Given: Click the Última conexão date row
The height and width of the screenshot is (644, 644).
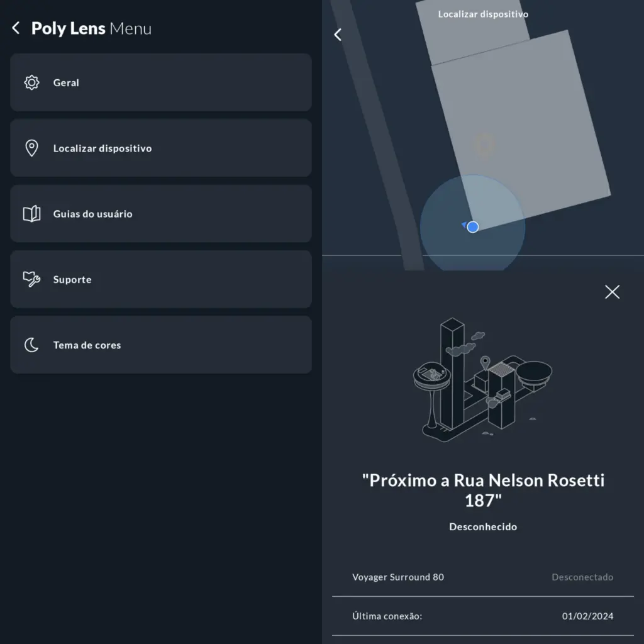Looking at the screenshot, I should 483,616.
